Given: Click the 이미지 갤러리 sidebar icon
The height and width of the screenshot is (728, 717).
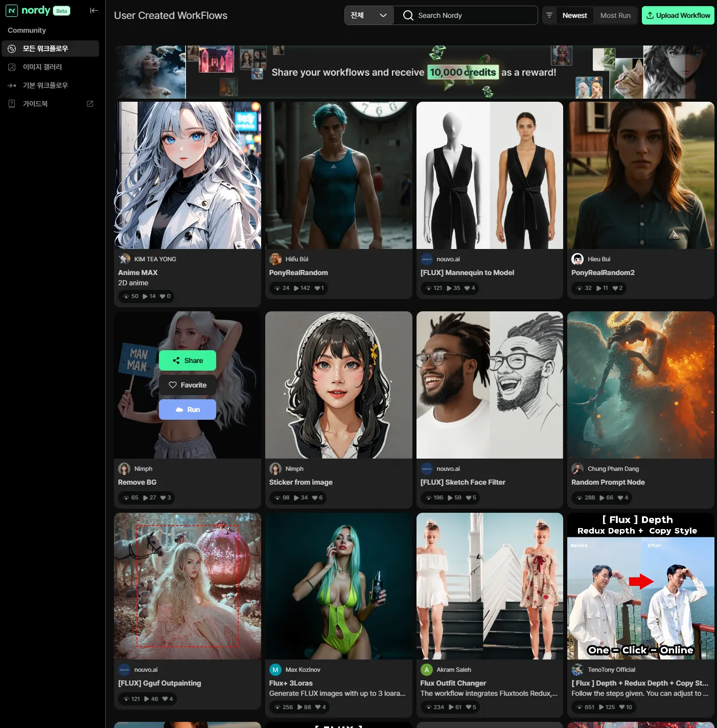Looking at the screenshot, I should pyautogui.click(x=12, y=67).
